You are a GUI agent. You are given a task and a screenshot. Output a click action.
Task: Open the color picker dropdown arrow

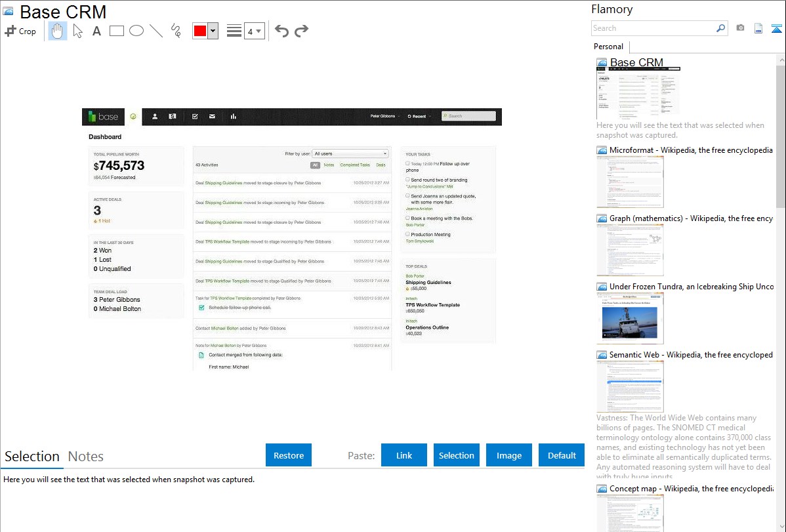coord(213,31)
